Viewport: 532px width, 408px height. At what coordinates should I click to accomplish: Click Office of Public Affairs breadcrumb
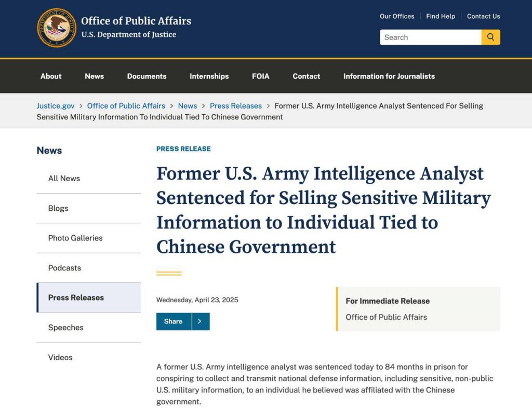[126, 106]
